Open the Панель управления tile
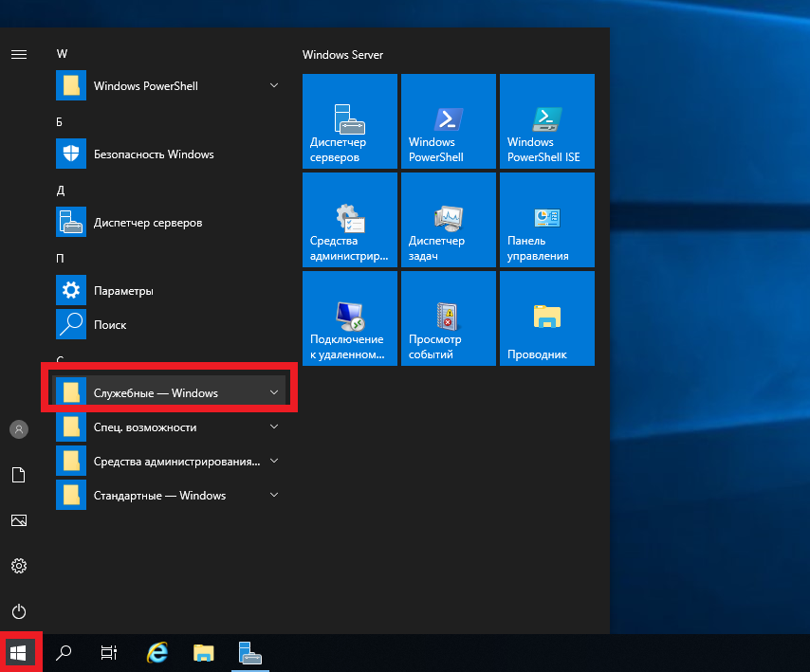Viewport: 810px width, 672px height. [x=547, y=220]
